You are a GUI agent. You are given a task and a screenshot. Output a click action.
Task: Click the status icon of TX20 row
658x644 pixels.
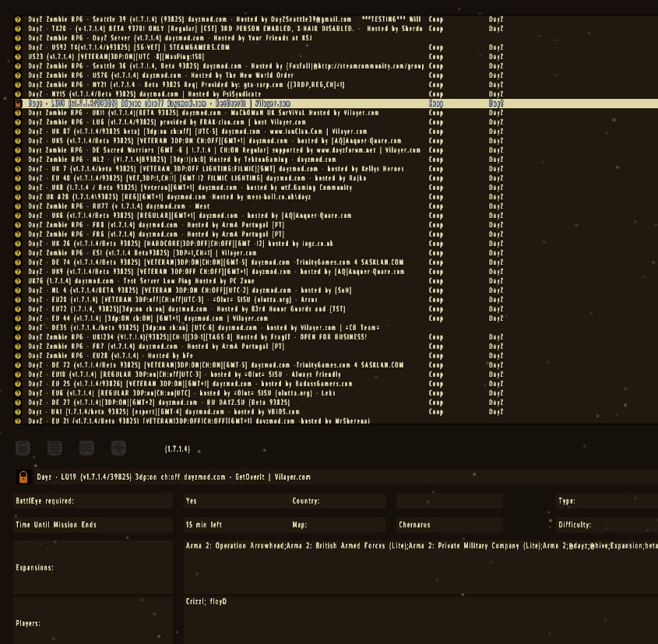click(x=18, y=29)
